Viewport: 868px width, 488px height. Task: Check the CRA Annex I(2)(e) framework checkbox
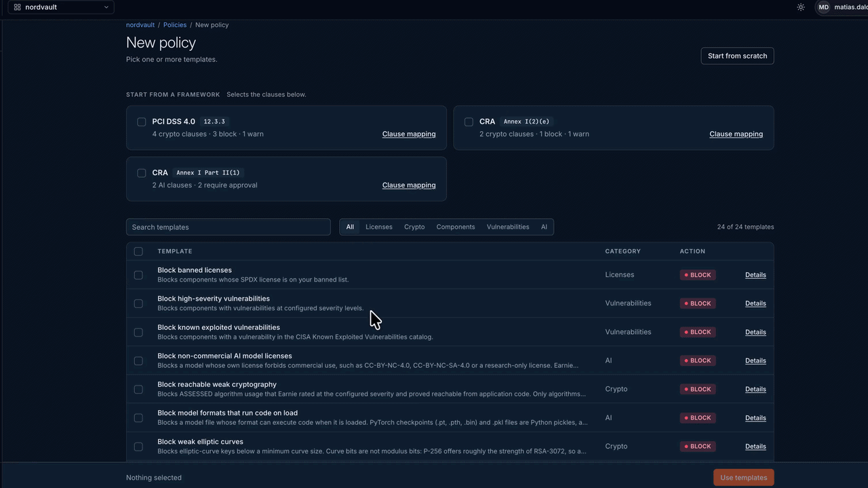tap(469, 122)
